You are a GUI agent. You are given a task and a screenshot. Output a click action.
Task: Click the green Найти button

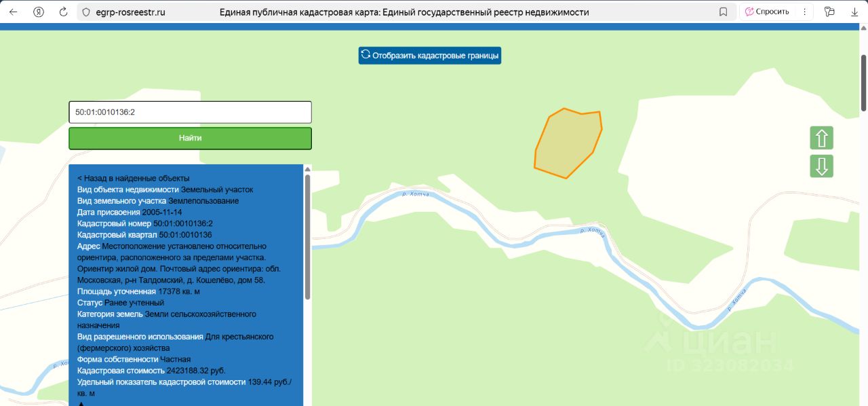pyautogui.click(x=190, y=138)
